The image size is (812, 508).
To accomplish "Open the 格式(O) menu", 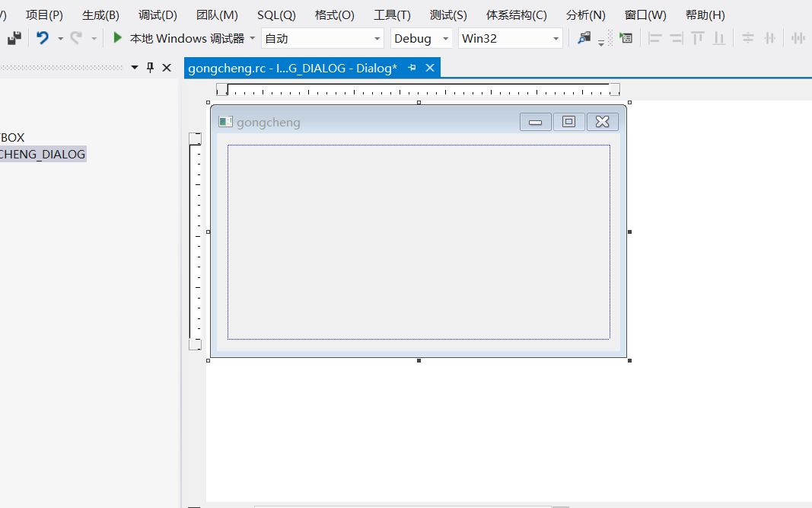I will click(335, 15).
